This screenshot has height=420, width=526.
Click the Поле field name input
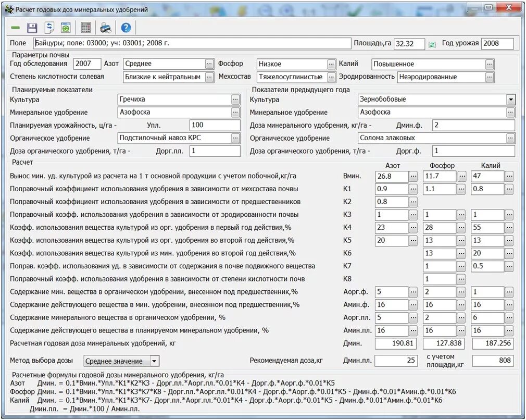coord(192,43)
